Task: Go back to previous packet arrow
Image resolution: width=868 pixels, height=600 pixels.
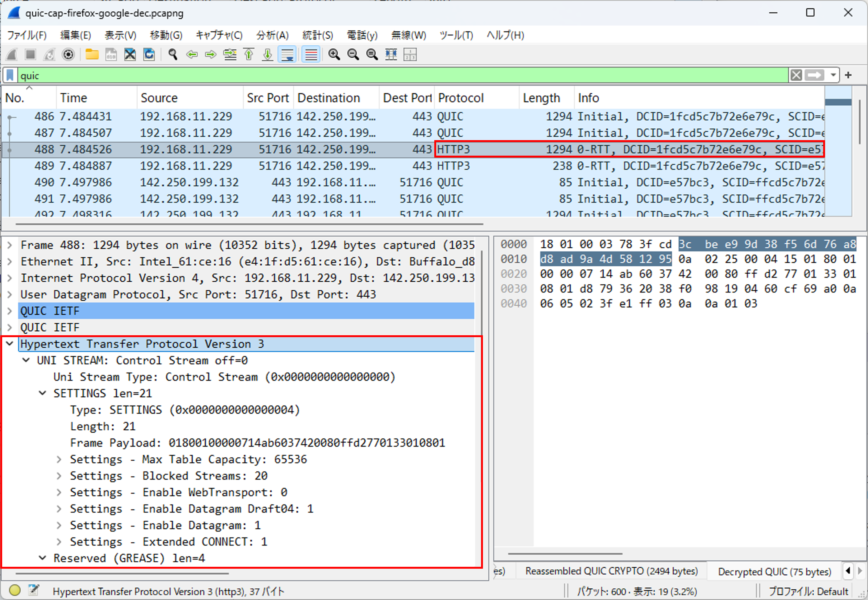Action: (x=192, y=54)
